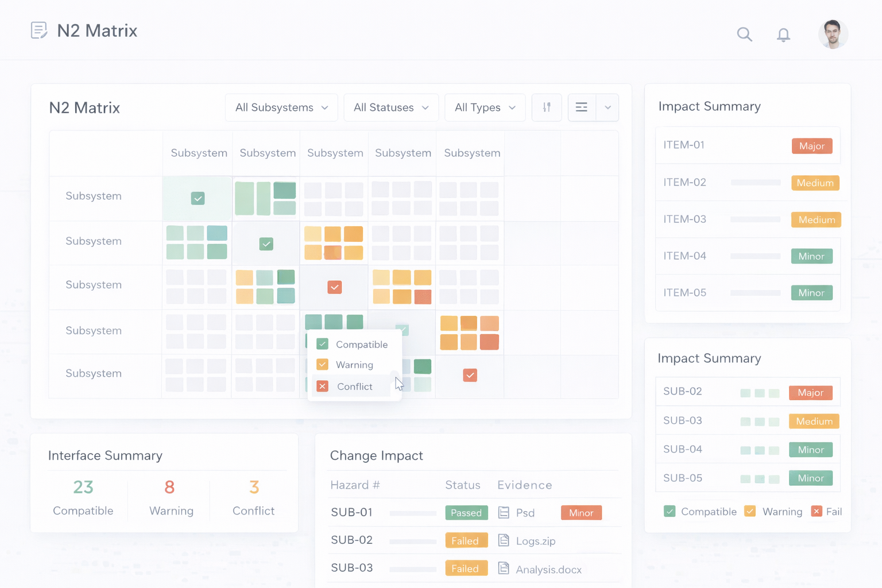The width and height of the screenshot is (882, 588).
Task: Click Medium badge for SUB-03
Action: (x=814, y=421)
